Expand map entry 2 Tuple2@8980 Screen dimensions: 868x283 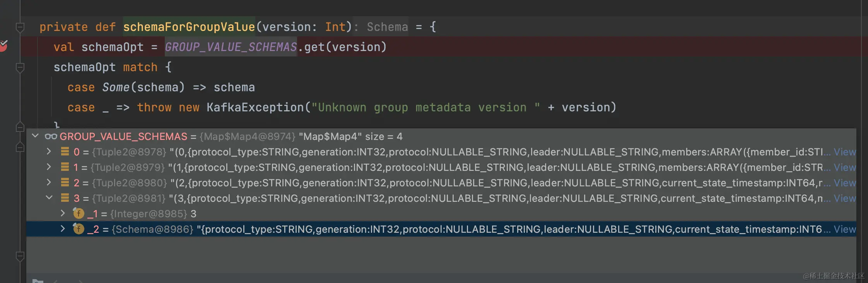point(49,182)
